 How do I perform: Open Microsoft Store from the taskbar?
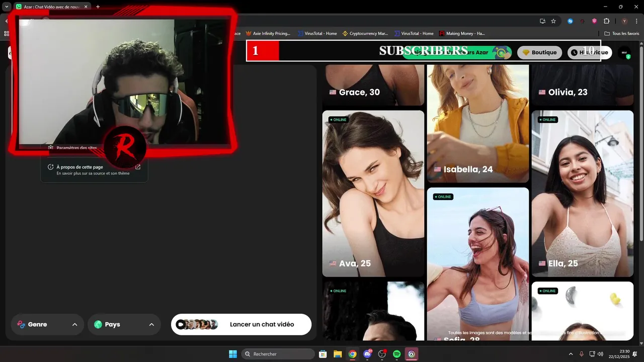[x=323, y=354]
